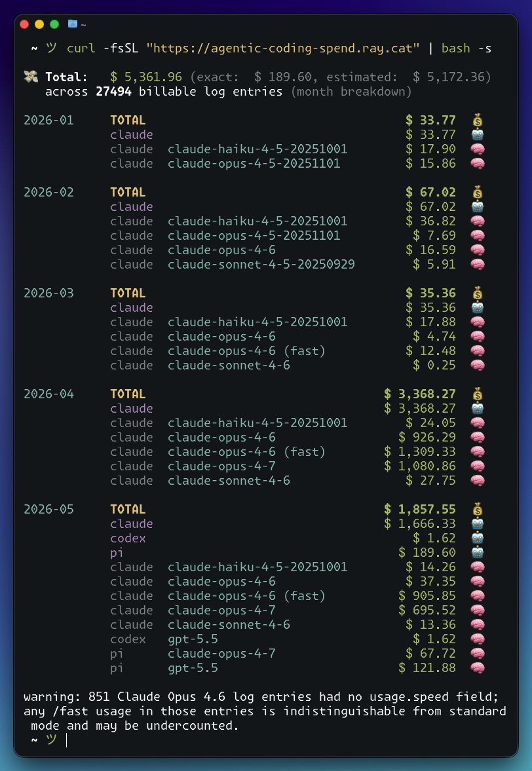Click the 2026-04 TOTAL amount $ 3,368.27
Image resolution: width=532 pixels, height=771 pixels.
[420, 394]
